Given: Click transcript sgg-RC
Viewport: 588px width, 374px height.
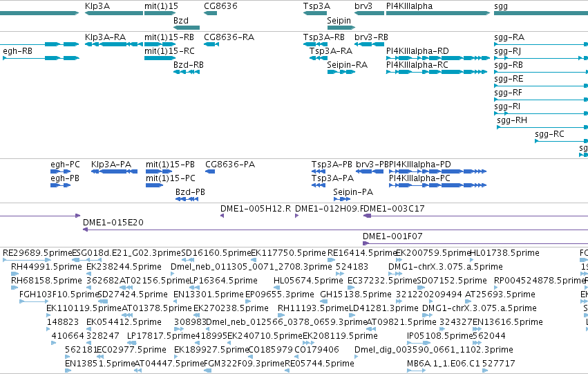Looking at the screenshot, I should click(x=561, y=141).
